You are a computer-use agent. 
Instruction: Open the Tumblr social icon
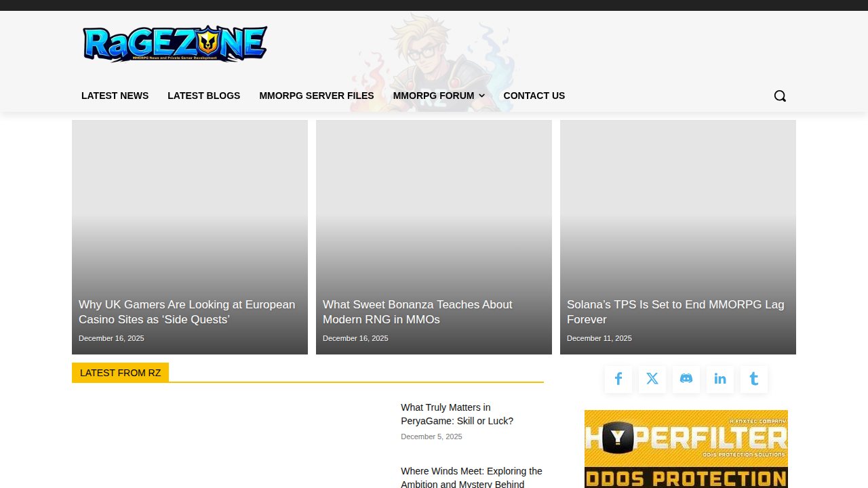(754, 380)
